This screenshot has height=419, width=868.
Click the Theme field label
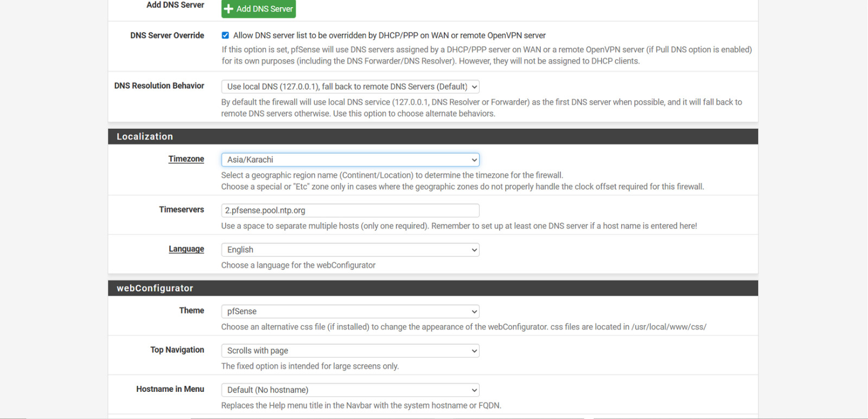(x=192, y=310)
